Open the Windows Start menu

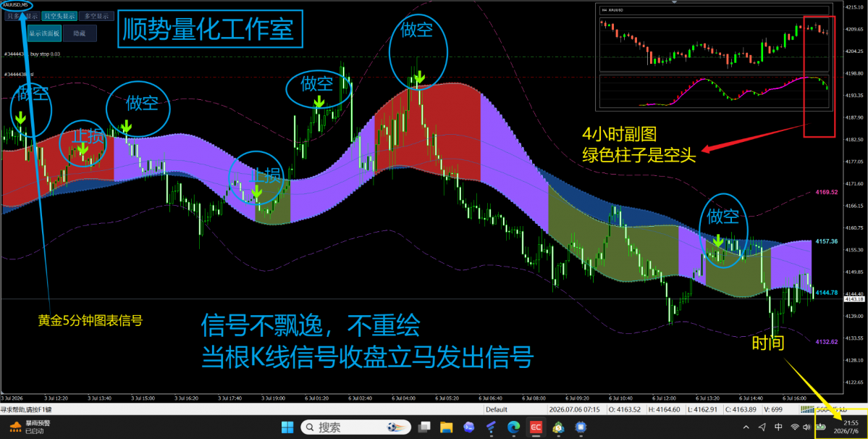[288, 427]
